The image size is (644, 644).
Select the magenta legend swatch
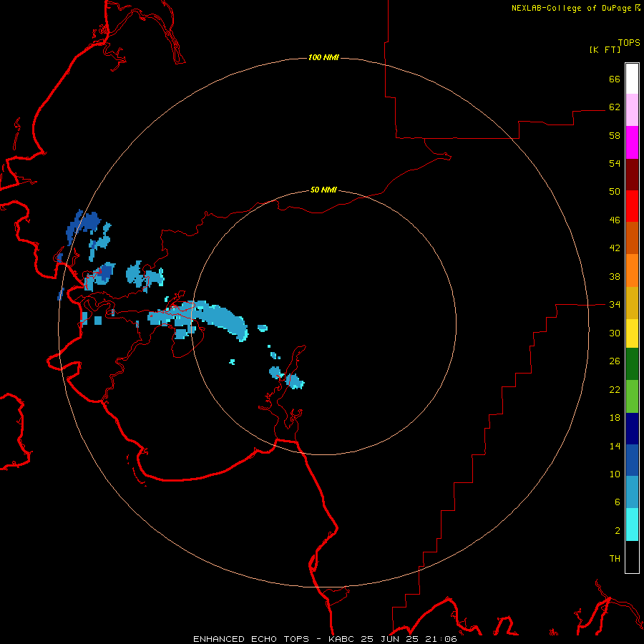click(x=632, y=142)
